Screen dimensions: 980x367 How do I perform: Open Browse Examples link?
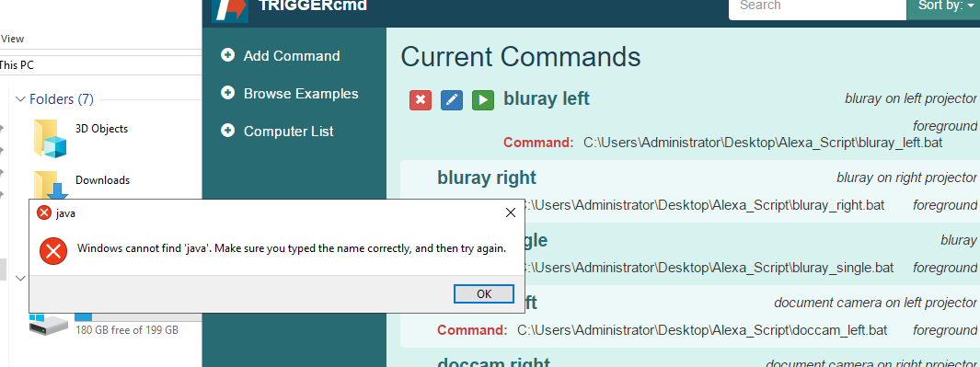pyautogui.click(x=301, y=94)
